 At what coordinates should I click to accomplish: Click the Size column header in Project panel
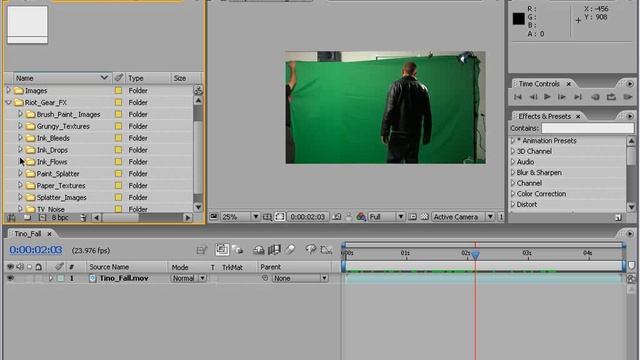pyautogui.click(x=186, y=78)
